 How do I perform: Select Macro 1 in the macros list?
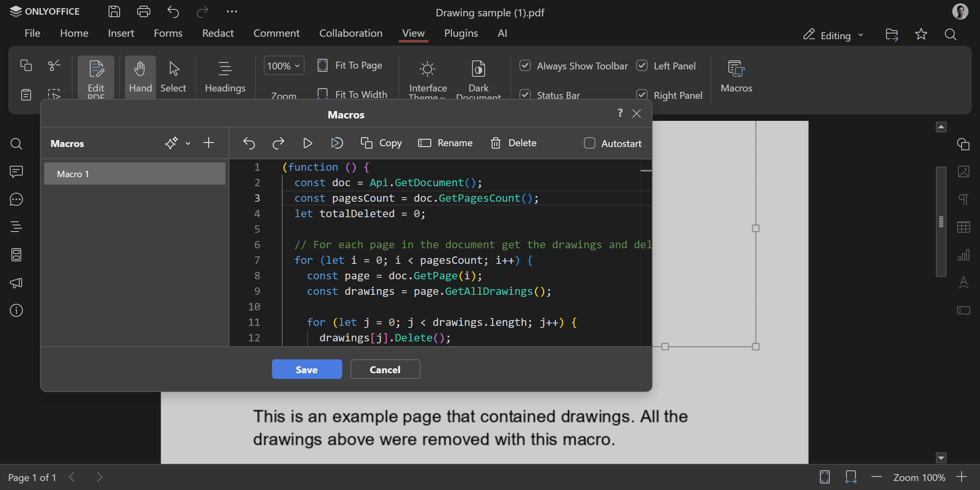(x=134, y=173)
